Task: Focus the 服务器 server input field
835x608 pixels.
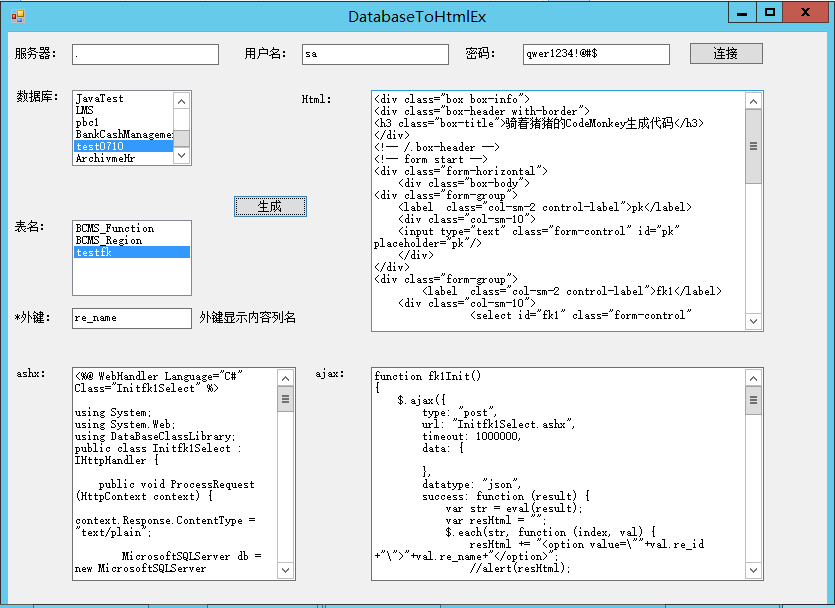Action: [145, 54]
